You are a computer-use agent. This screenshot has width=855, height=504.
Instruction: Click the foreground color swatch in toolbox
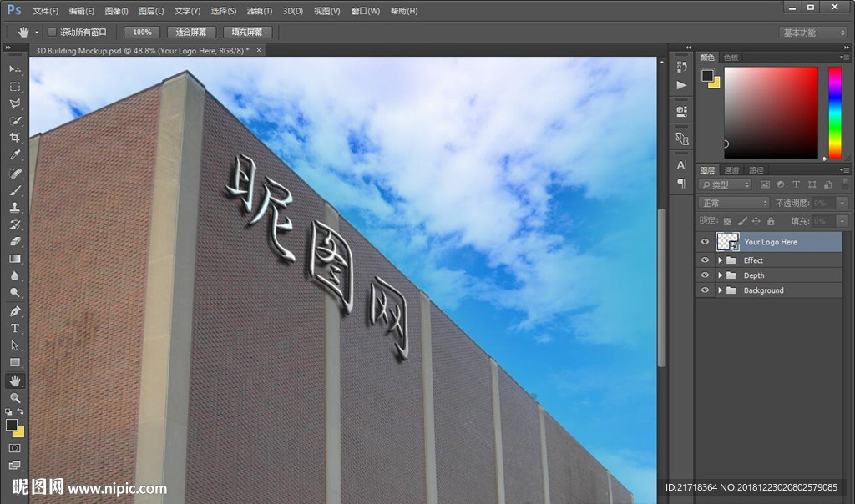12,425
